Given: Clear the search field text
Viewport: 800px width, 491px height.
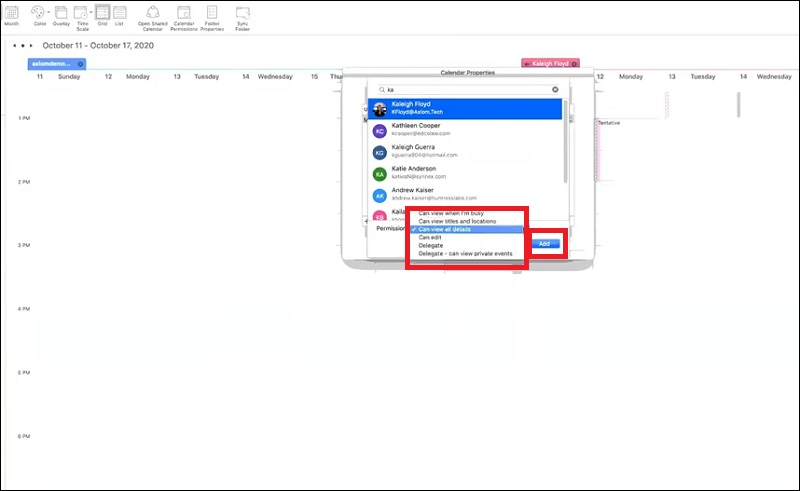Looking at the screenshot, I should tap(555, 89).
